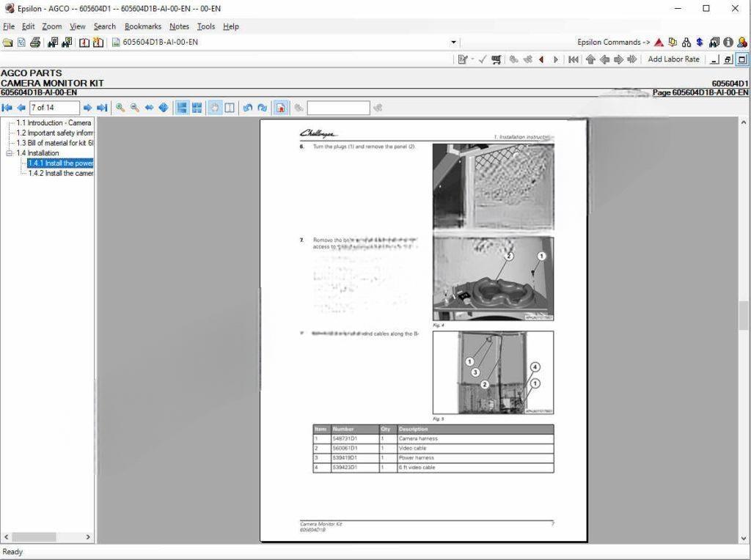The width and height of the screenshot is (751, 560).
Task: Click the checkmark verify icon
Action: click(x=482, y=59)
